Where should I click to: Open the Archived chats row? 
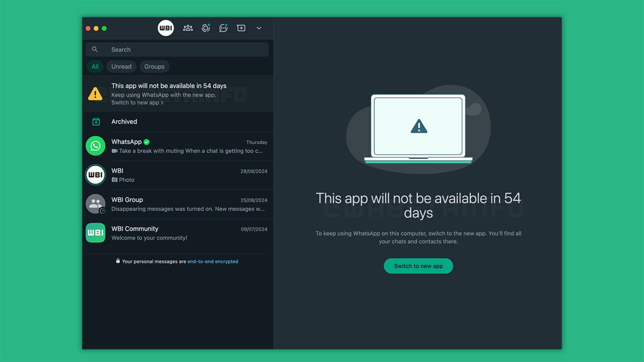(178, 122)
